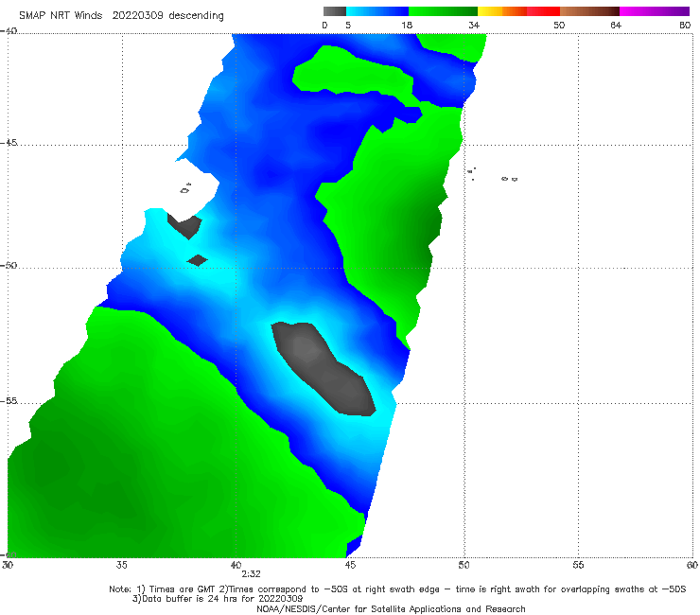Click the title 'SMAP NRT Winds 20220309 descending'
700x615 pixels.
coord(121,16)
